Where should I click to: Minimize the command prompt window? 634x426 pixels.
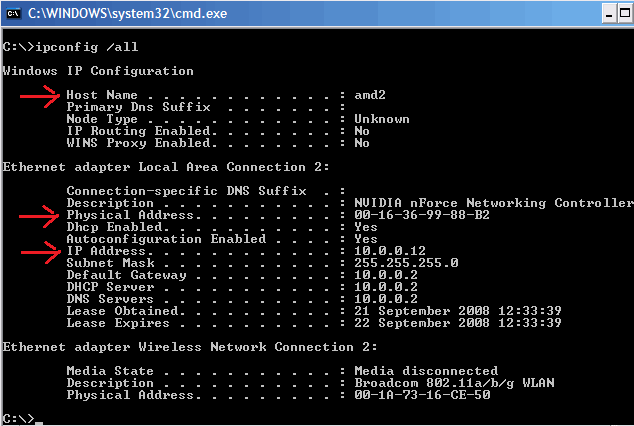point(609,14)
